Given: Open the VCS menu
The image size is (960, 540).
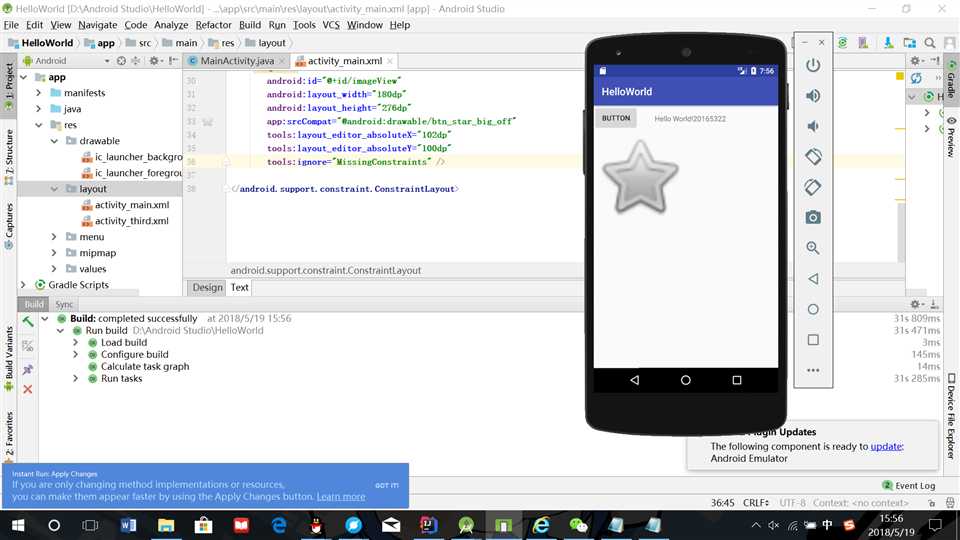Looking at the screenshot, I should coord(331,25).
